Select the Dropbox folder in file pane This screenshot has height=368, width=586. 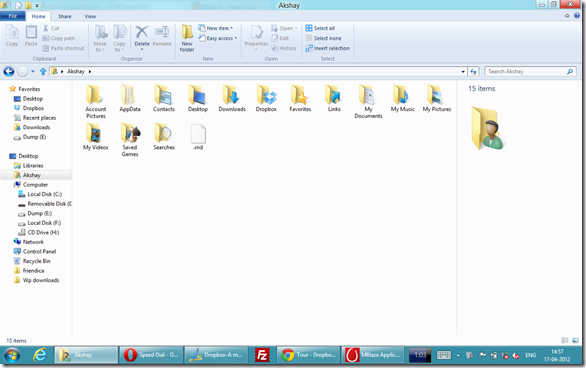[266, 98]
